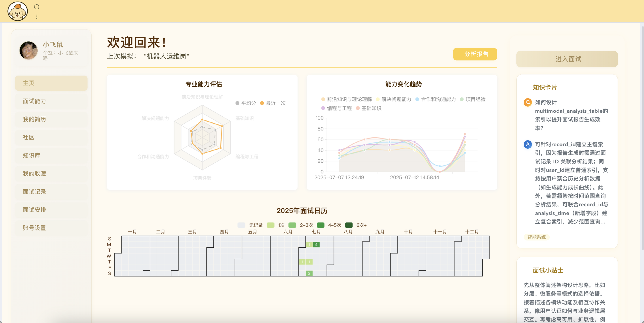Open search with magnifier icon

coord(37,7)
